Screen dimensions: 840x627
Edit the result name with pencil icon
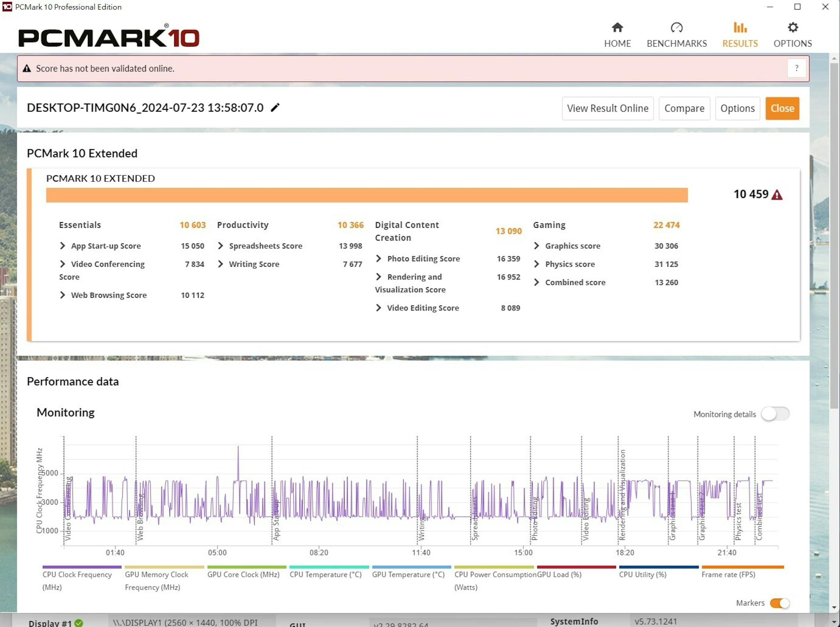click(x=275, y=108)
